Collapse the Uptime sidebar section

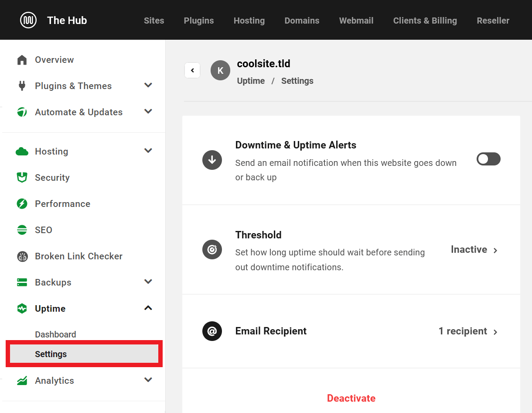tap(148, 308)
